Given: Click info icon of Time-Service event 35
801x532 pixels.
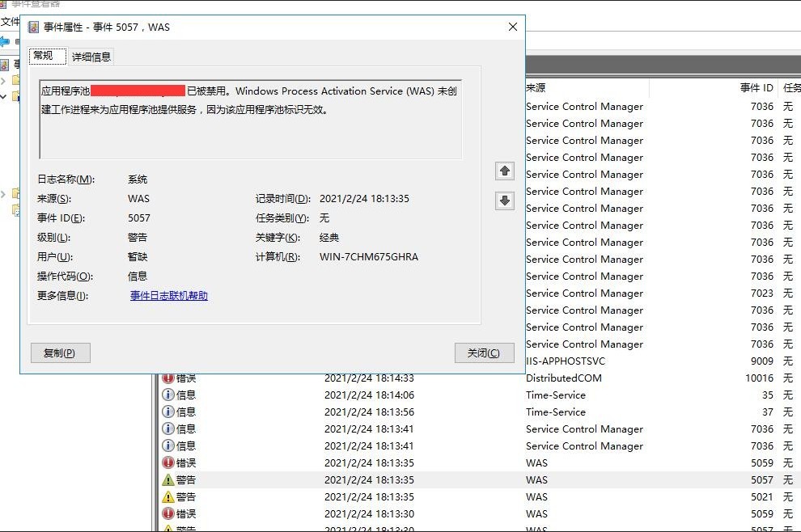Looking at the screenshot, I should tap(168, 395).
